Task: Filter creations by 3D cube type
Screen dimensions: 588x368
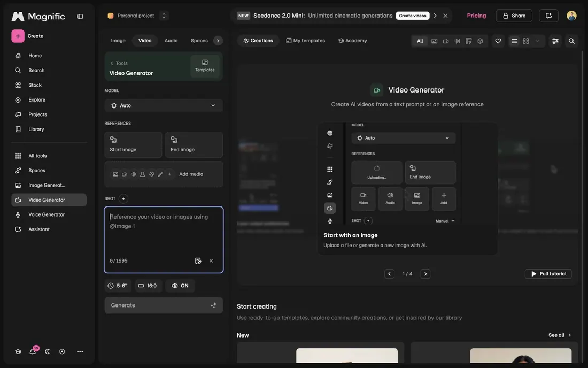Action: (x=480, y=41)
